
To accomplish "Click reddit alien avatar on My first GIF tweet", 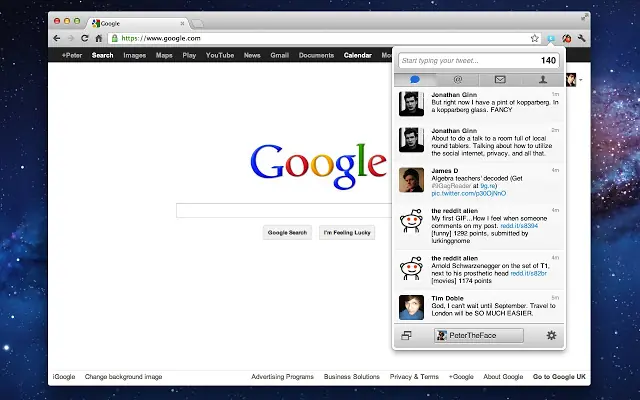I will coord(411,221).
